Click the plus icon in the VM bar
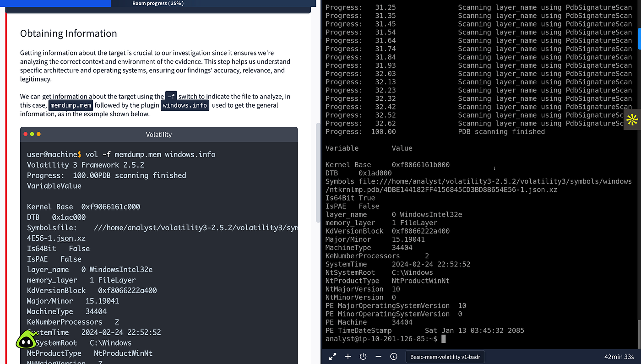Image resolution: width=641 pixels, height=364 pixels. point(348,357)
